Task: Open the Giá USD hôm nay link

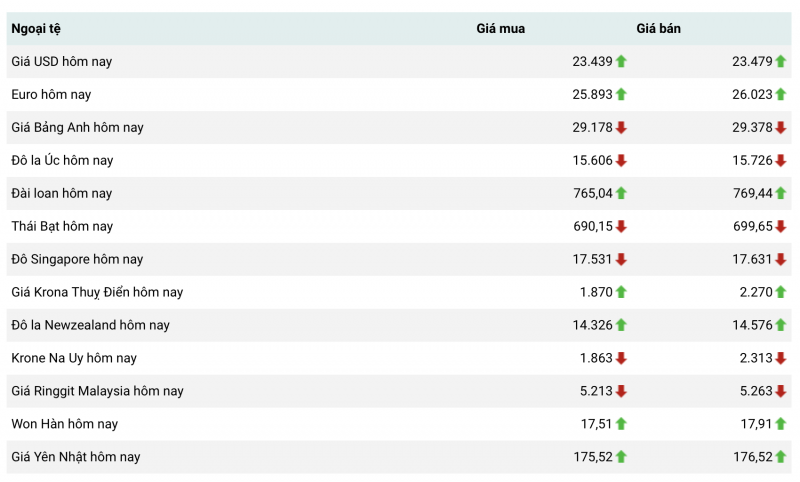Action: click(x=62, y=61)
